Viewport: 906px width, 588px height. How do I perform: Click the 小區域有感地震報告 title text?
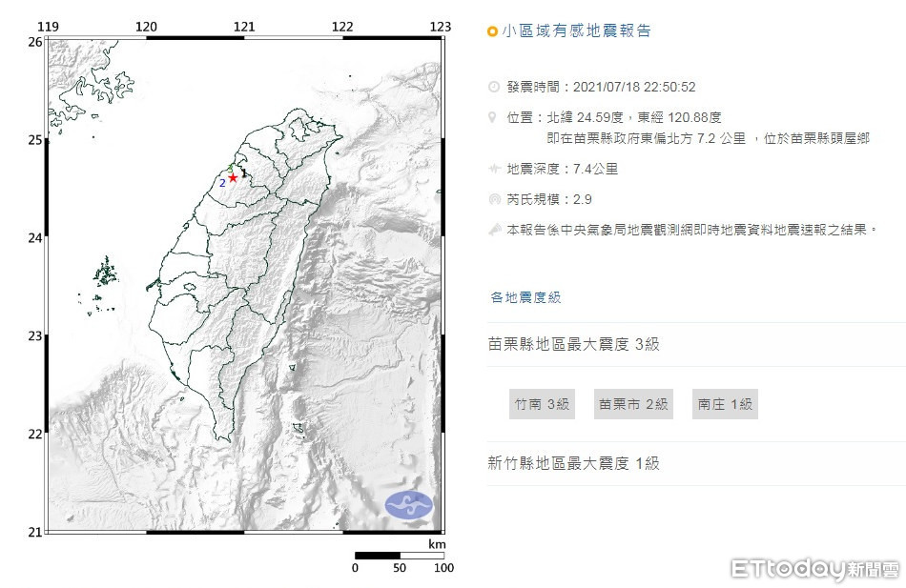pyautogui.click(x=577, y=31)
